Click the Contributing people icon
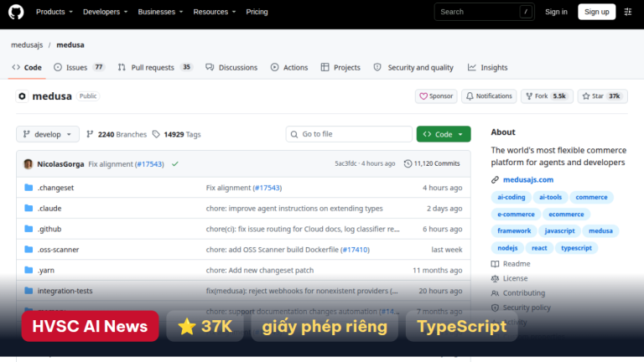644x362 pixels. coord(495,293)
